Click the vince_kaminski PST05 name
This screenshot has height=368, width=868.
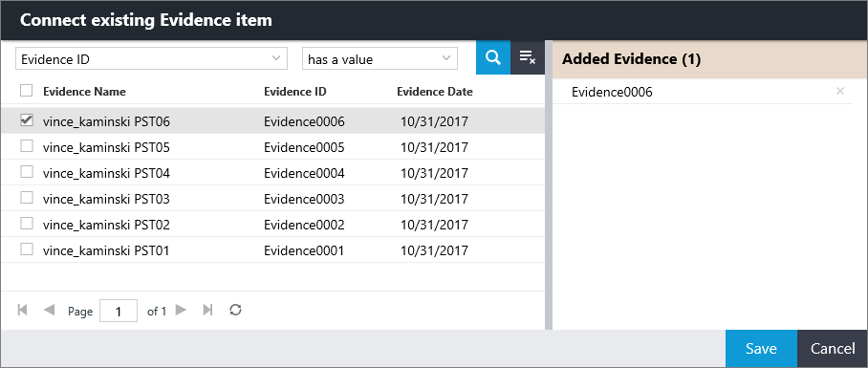tap(106, 148)
